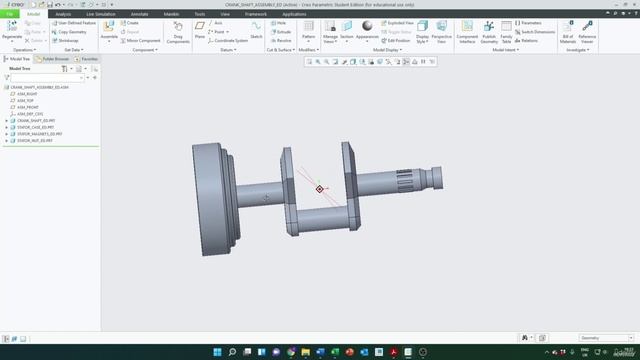The image size is (640, 360).
Task: Switch to the Applications ribbon tab
Action: [x=294, y=14]
